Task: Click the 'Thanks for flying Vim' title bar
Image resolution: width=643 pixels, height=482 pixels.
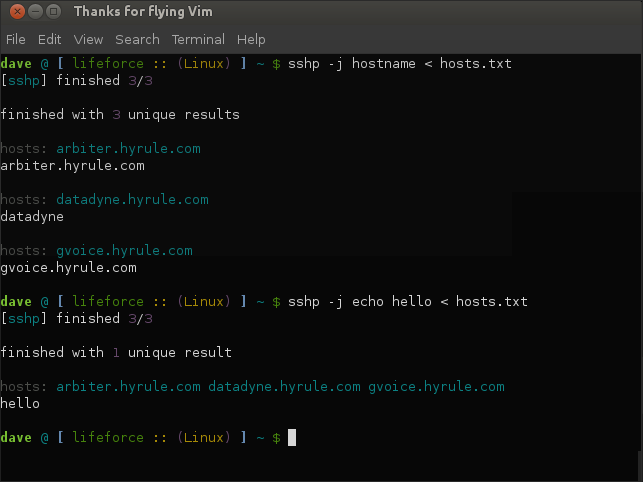Action: (x=143, y=11)
